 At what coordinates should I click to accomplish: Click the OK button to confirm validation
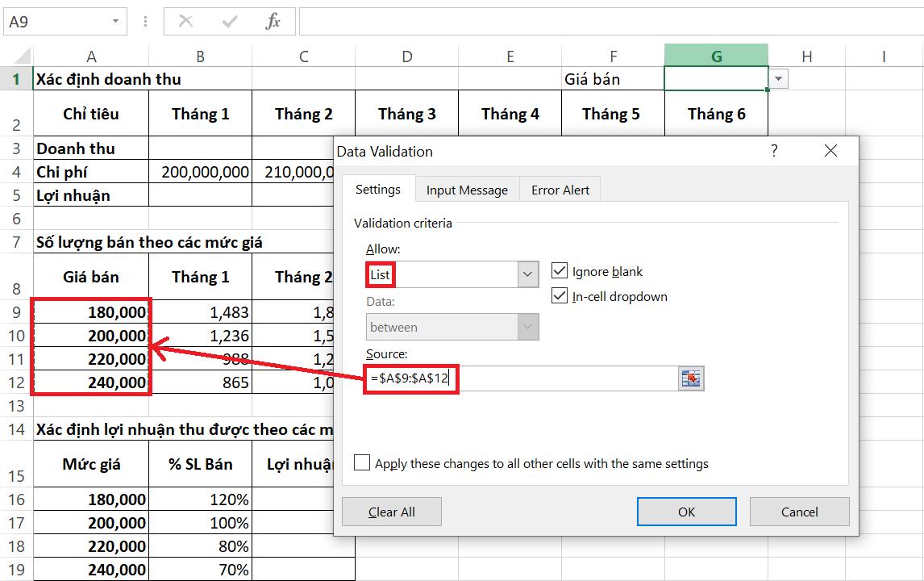686,511
